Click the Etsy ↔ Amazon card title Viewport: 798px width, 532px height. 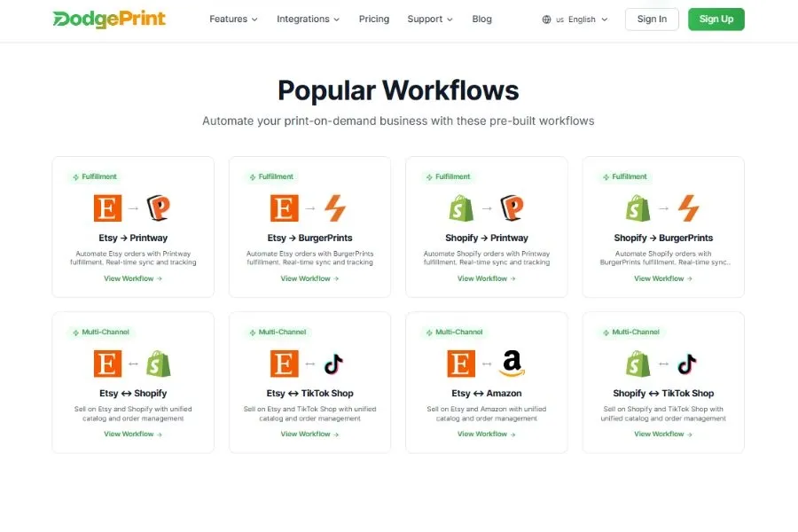[x=487, y=394]
